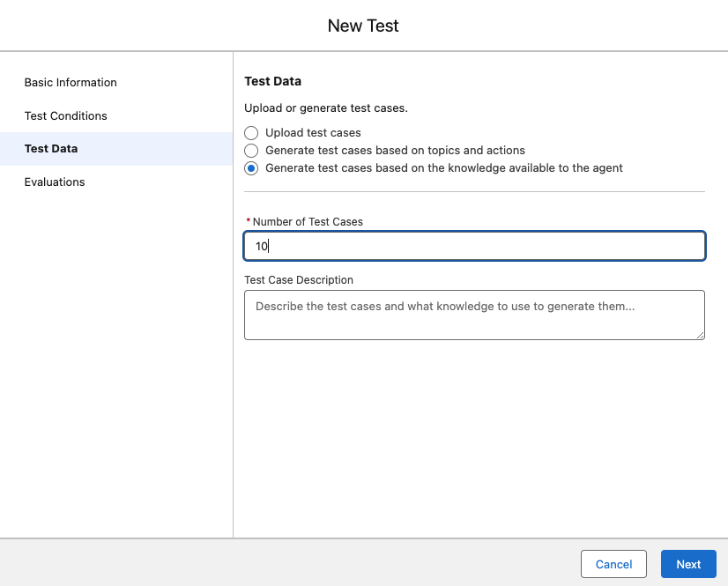Select the Test Data step in the sidebar
Viewport: 728px width, 586px height.
point(48,148)
